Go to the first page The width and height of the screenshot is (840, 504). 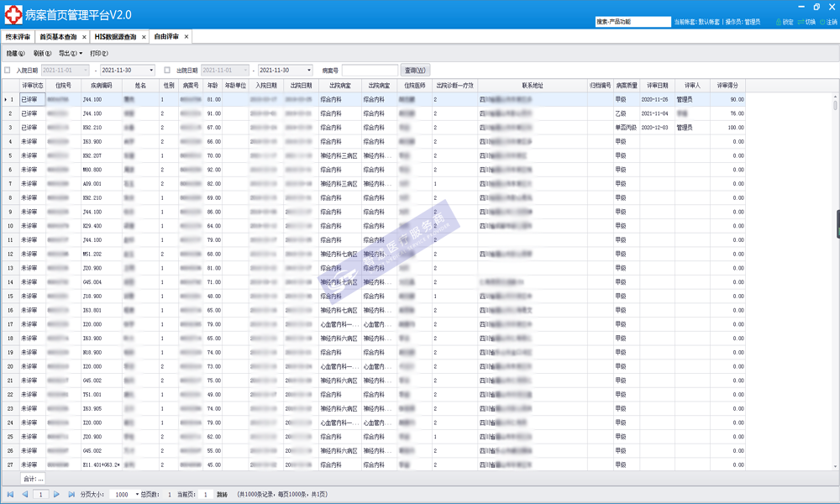pyautogui.click(x=11, y=495)
